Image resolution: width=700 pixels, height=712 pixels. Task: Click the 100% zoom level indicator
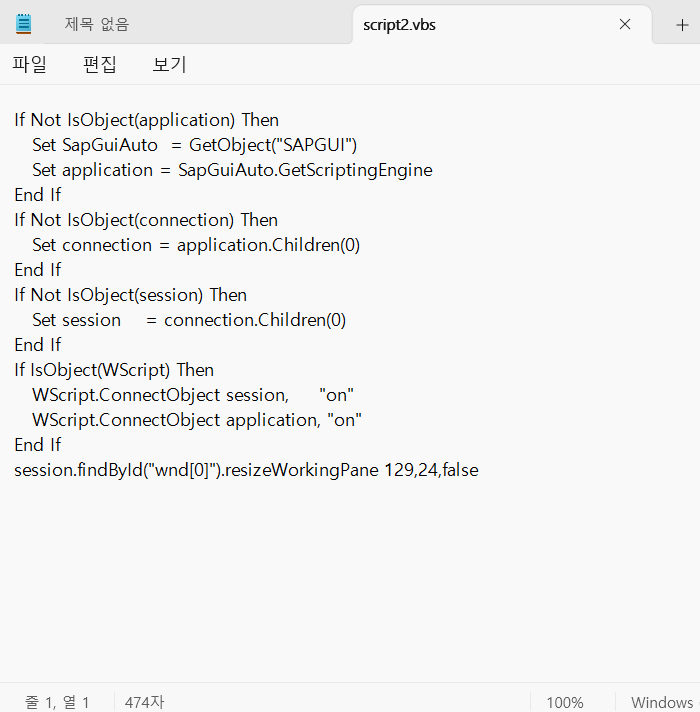click(x=565, y=702)
